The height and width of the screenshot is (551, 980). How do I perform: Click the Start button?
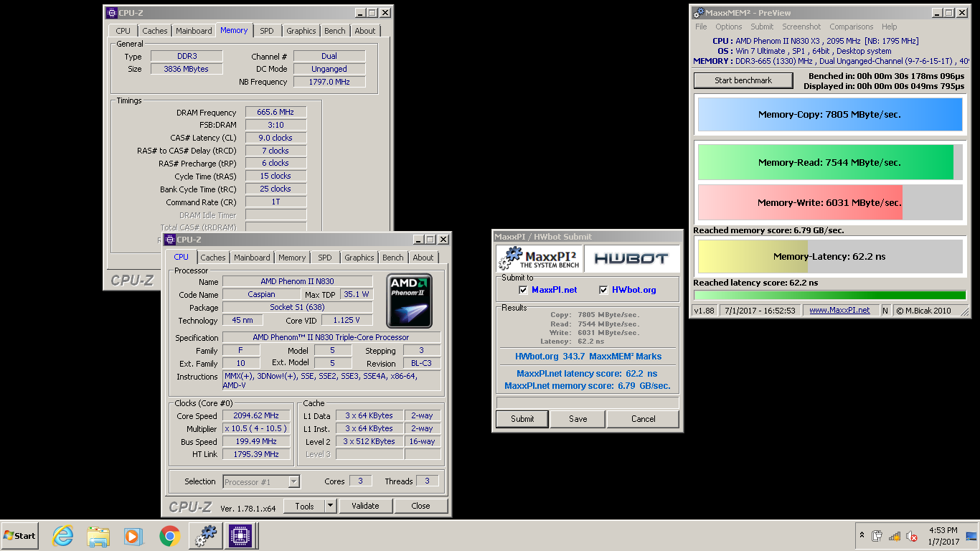click(x=19, y=536)
